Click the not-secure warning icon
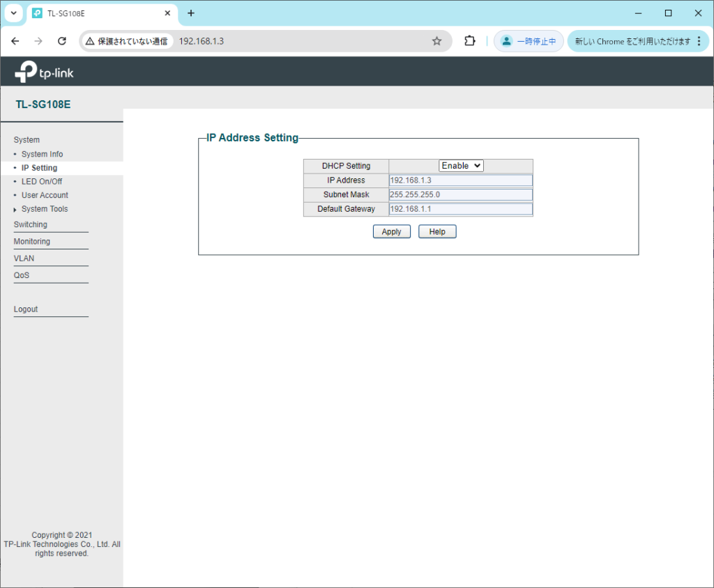The image size is (714, 588). point(90,41)
